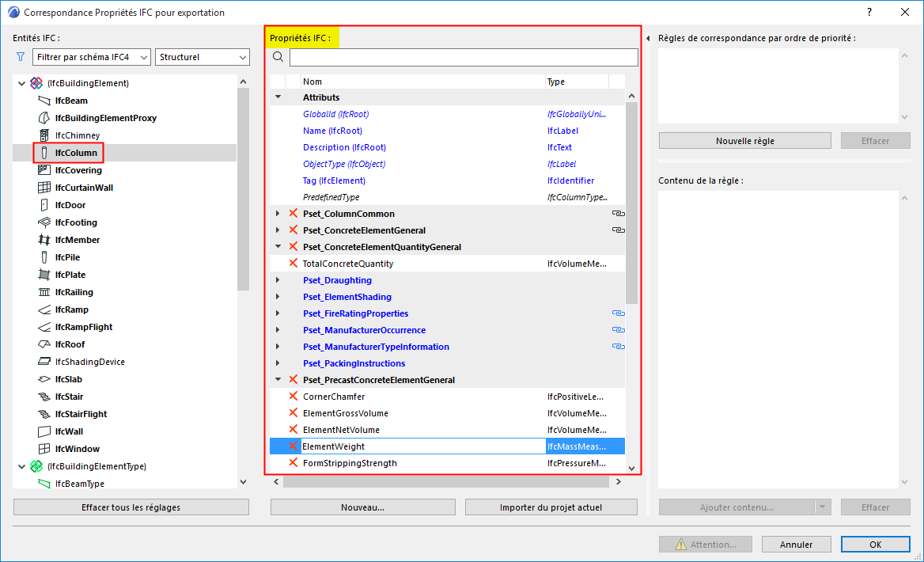This screenshot has width=924, height=562.
Task: Select the IfcShadingDevice icon
Action: 44,362
